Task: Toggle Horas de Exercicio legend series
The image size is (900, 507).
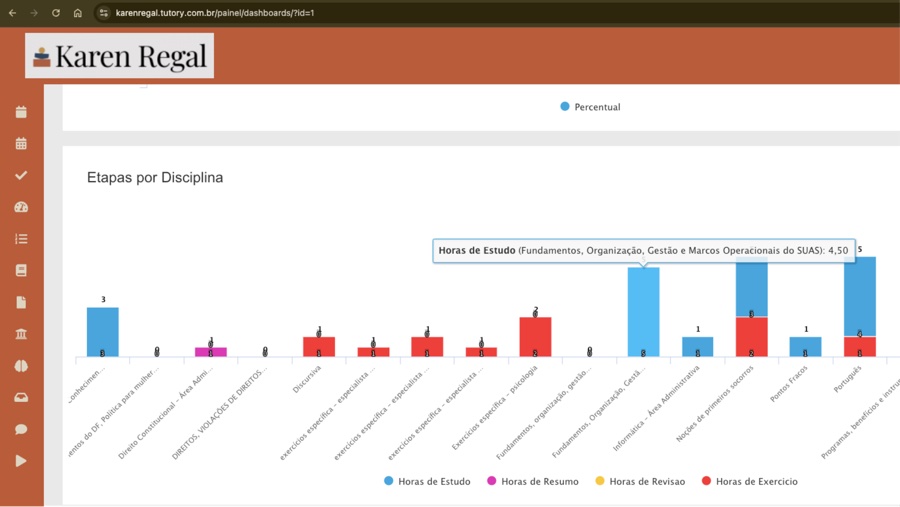Action: pyautogui.click(x=750, y=481)
